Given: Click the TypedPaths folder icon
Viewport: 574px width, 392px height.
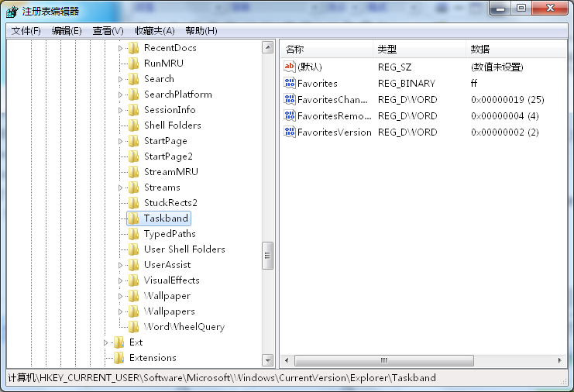Looking at the screenshot, I should 133,233.
